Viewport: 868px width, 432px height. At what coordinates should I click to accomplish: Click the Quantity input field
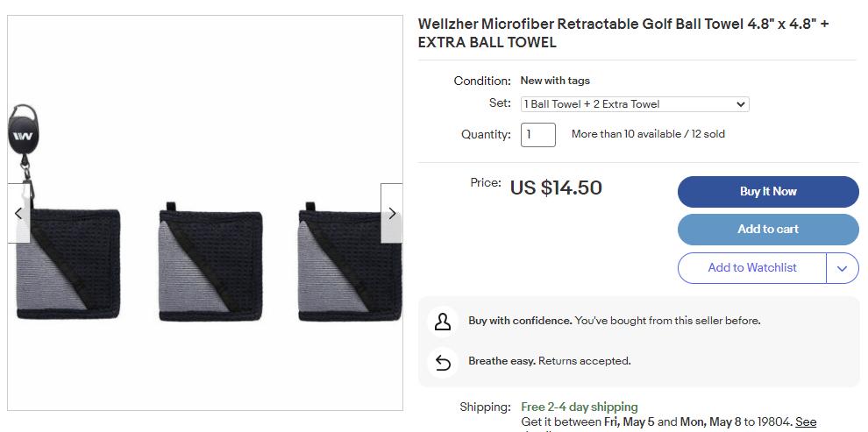538,135
